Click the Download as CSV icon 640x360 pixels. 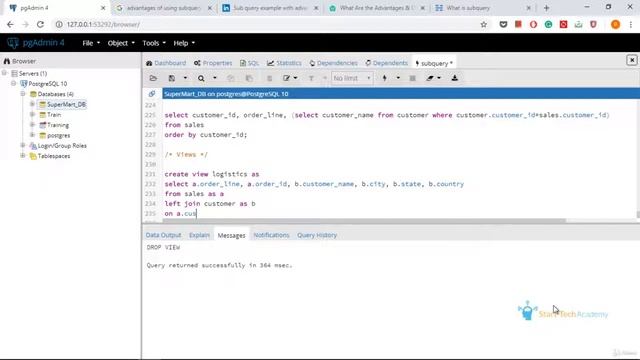coord(455,78)
